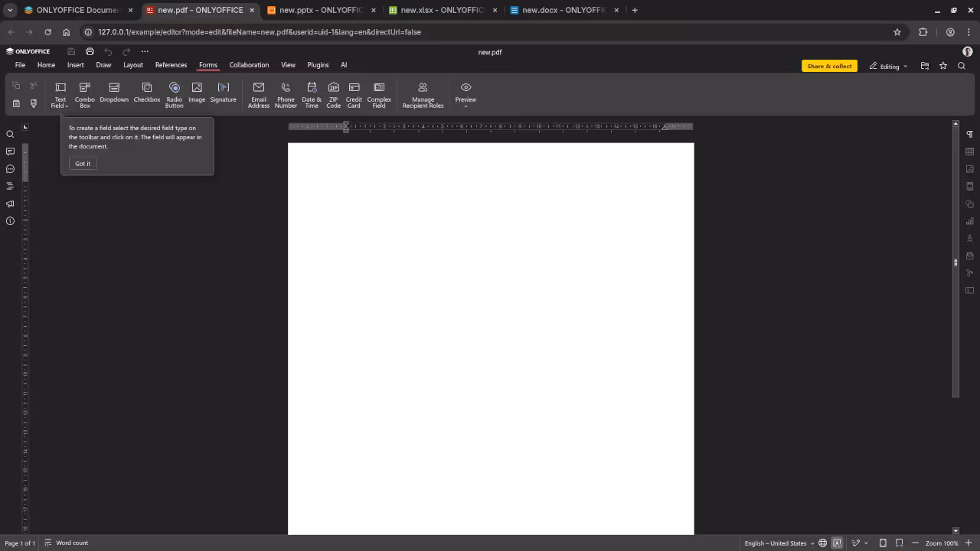Add a Radio Button field
980x551 pixels.
174,93
